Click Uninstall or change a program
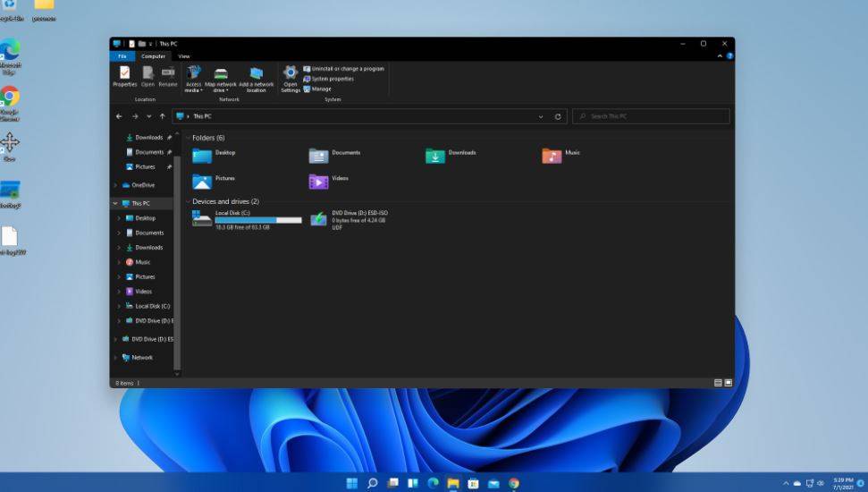This screenshot has height=492, width=868. click(x=344, y=69)
